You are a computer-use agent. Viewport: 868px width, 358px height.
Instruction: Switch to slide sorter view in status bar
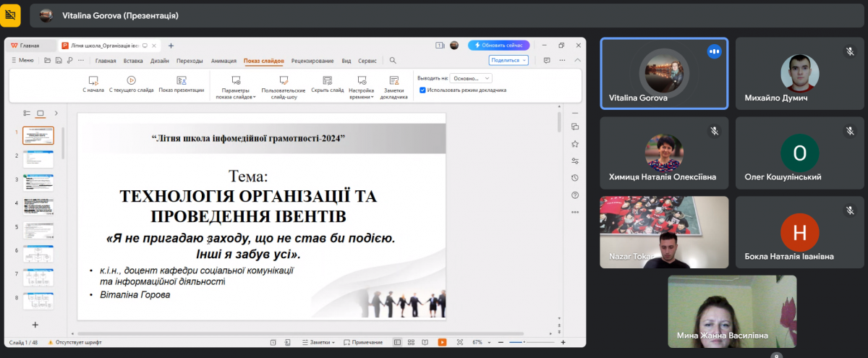point(411,342)
